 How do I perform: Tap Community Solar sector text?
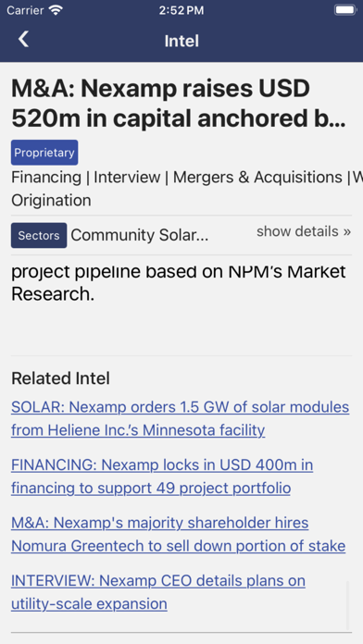(139, 235)
